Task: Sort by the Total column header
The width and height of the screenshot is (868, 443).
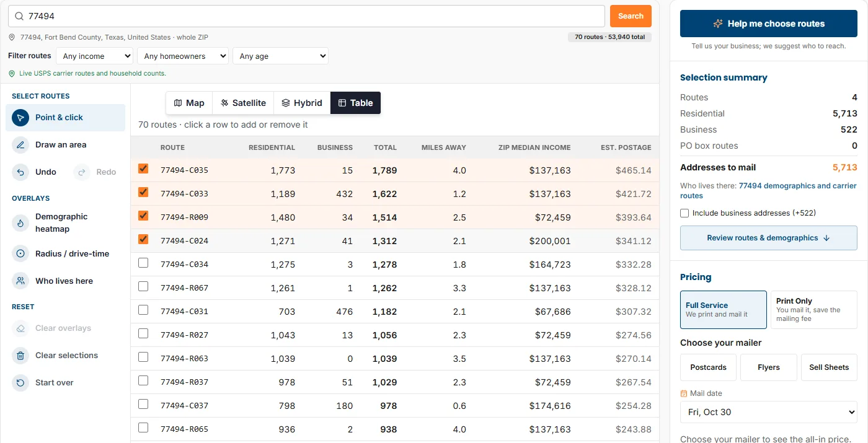Action: point(385,147)
